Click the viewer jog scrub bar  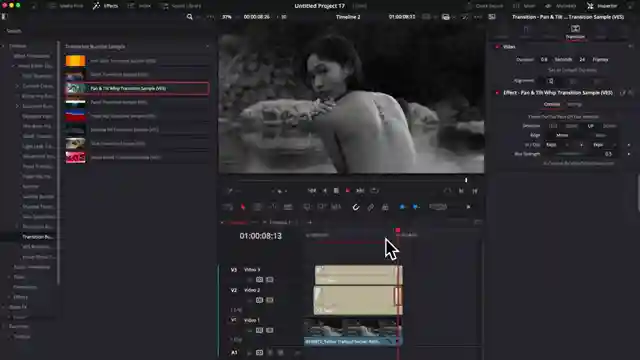click(351, 180)
